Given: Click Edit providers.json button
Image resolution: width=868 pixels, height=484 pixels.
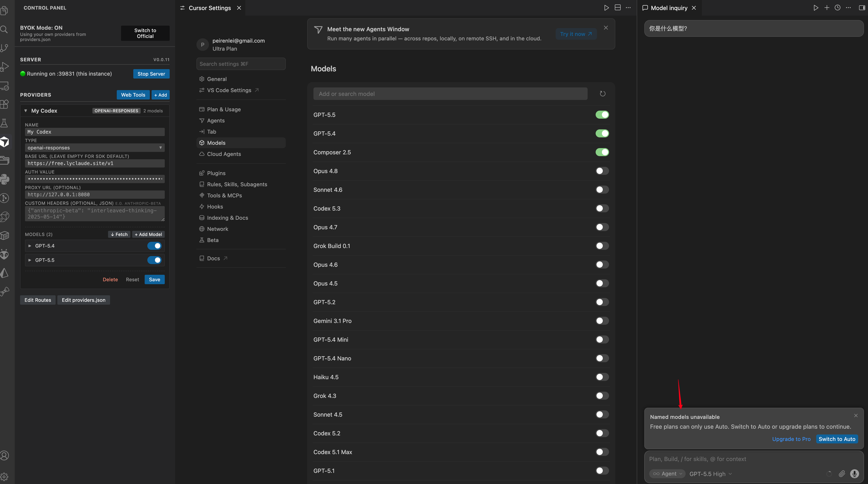Looking at the screenshot, I should pyautogui.click(x=83, y=300).
